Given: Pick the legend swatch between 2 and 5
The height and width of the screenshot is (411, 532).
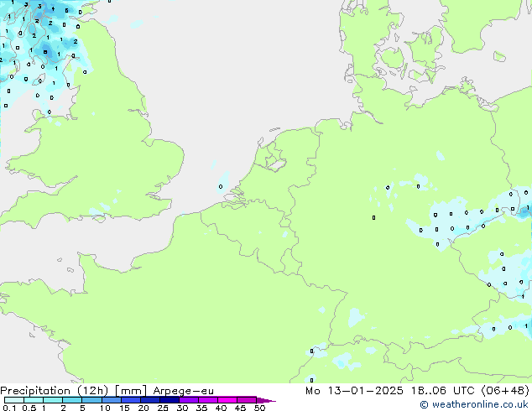Looking at the screenshot, I should [x=72, y=400].
